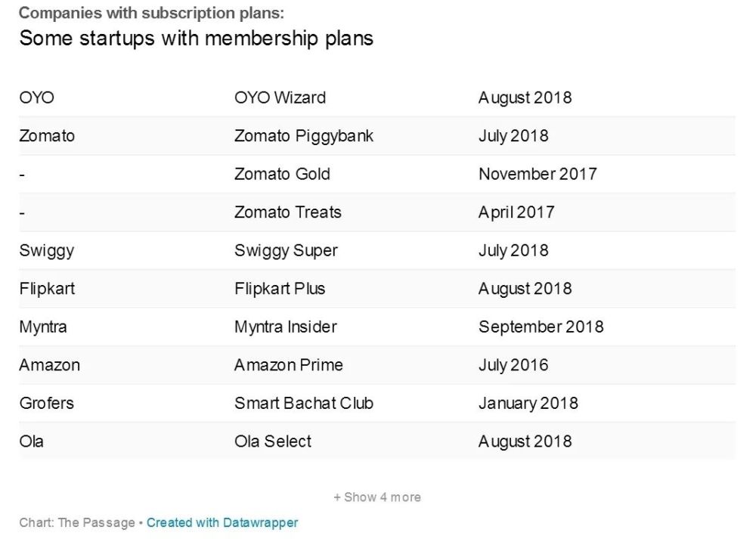This screenshot has width=756, height=539.
Task: Select the November 2017 date cell
Action: [538, 174]
